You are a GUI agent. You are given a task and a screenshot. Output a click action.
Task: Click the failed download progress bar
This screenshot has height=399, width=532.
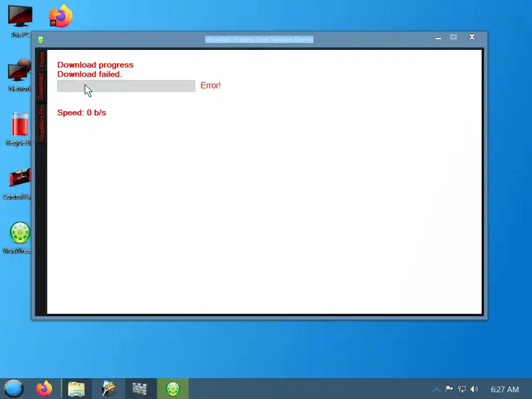click(x=126, y=86)
